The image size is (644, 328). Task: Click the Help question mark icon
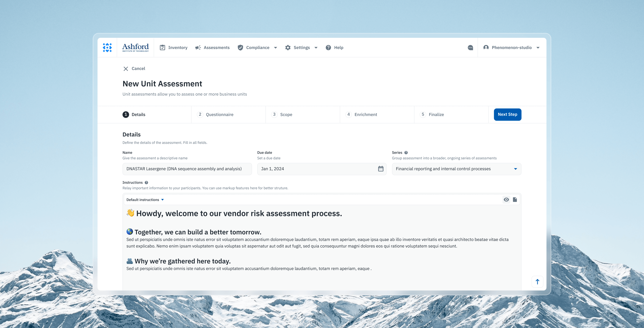click(x=328, y=47)
